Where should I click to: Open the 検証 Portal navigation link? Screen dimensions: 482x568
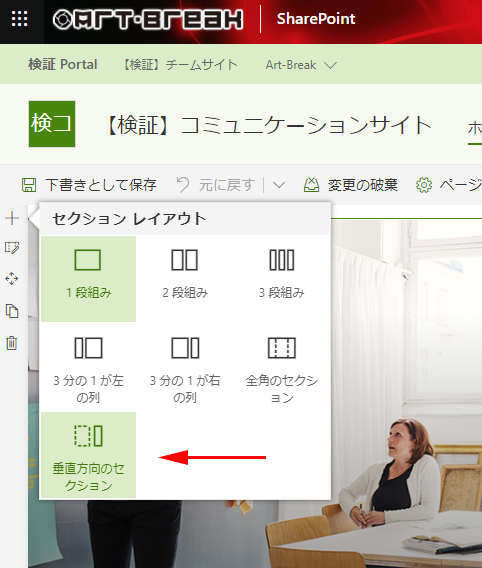(x=63, y=64)
